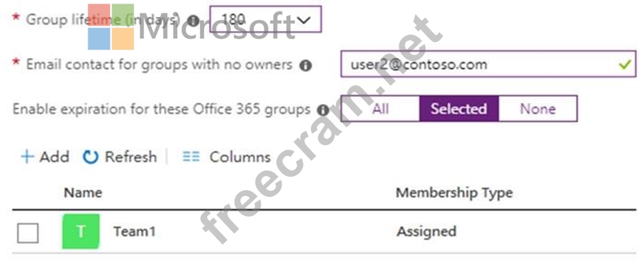Click the Enable expiration info icon
The height and width of the screenshot is (262, 644).
point(323,110)
